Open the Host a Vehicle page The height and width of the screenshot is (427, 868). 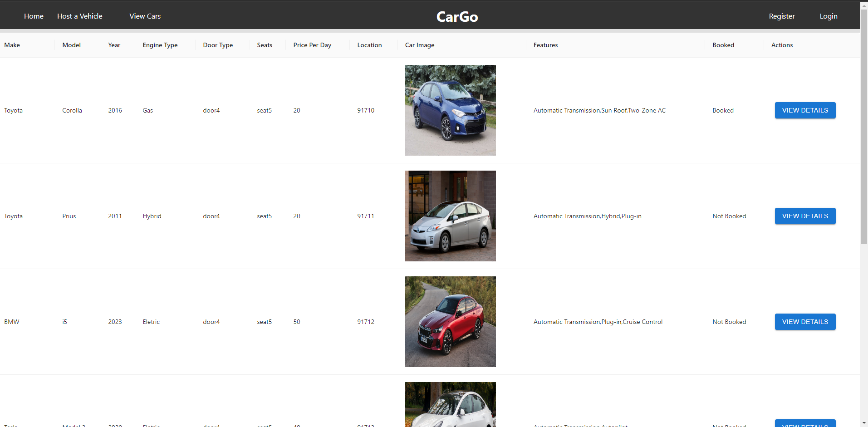tap(79, 16)
